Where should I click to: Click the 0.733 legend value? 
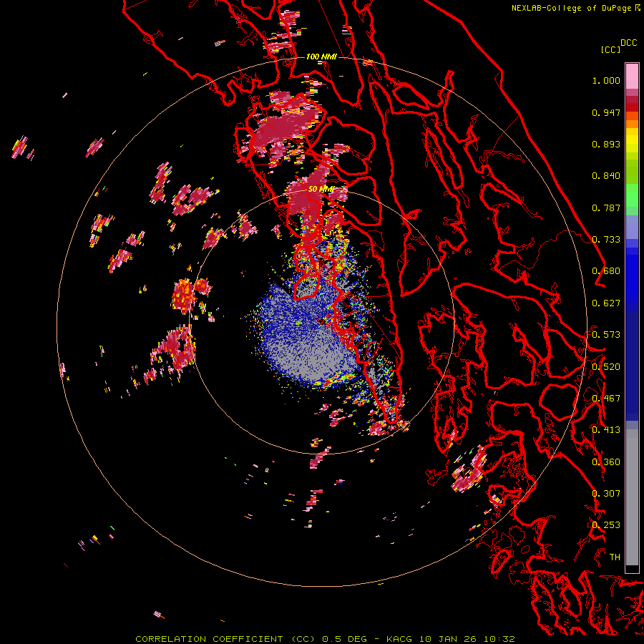[606, 240]
